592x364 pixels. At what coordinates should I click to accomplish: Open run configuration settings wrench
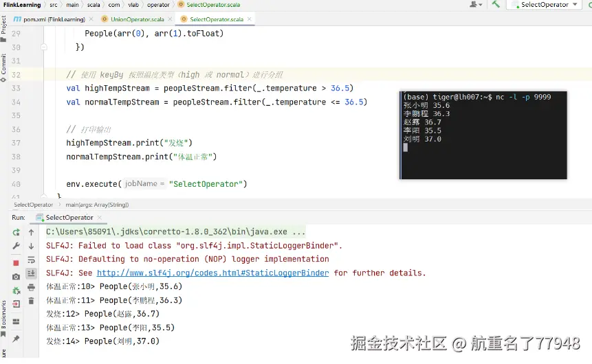16,246
